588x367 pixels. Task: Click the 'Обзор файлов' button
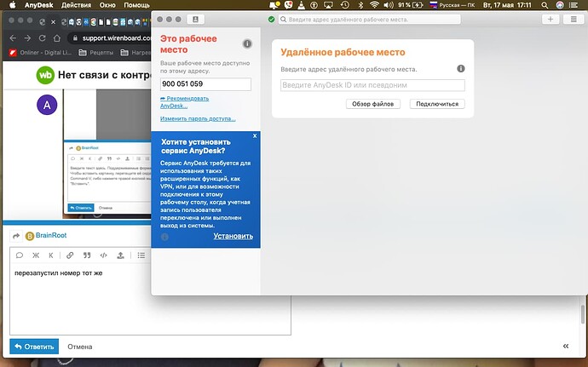(372, 104)
